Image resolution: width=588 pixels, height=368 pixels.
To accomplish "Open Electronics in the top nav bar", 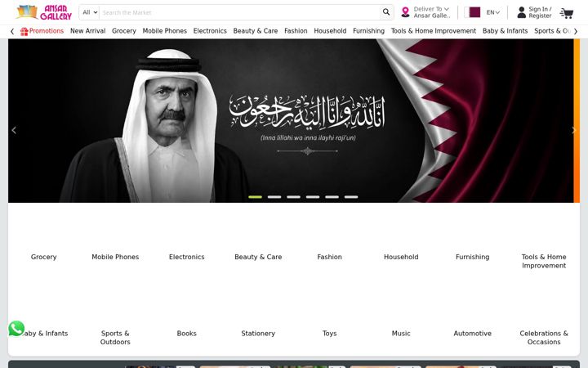I will point(210,31).
